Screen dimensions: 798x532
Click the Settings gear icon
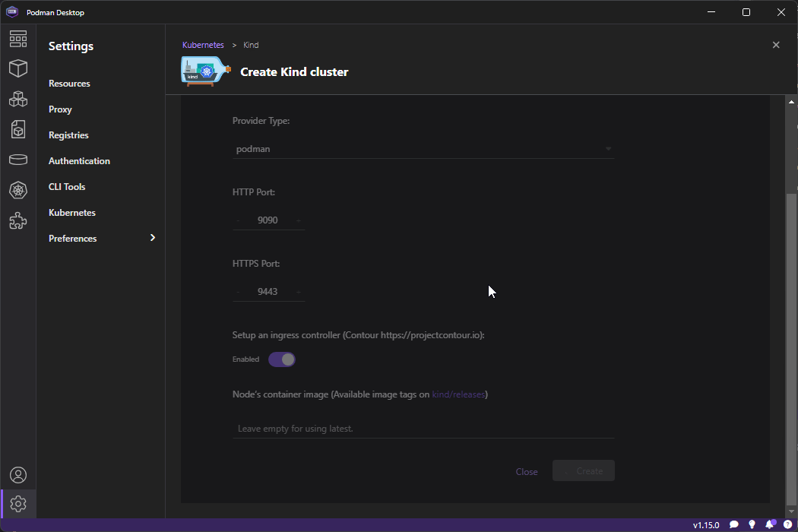coord(18,504)
